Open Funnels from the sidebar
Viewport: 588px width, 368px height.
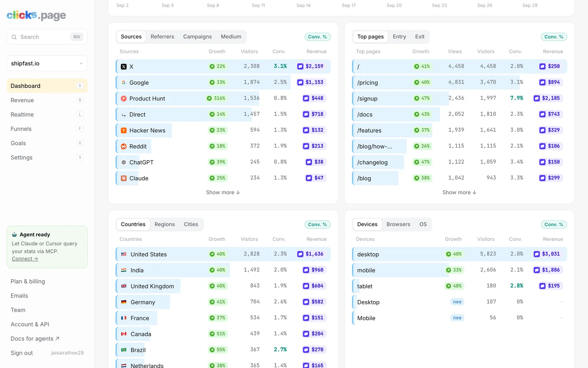tap(47, 129)
